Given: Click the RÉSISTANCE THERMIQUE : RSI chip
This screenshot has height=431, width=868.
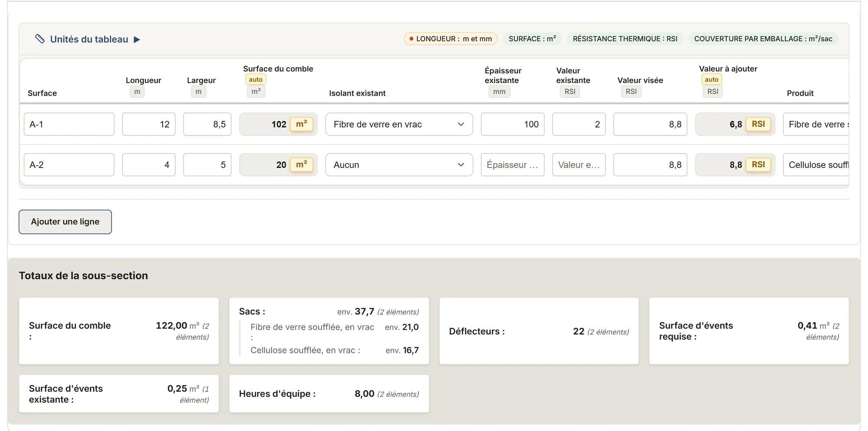Looking at the screenshot, I should click(625, 39).
